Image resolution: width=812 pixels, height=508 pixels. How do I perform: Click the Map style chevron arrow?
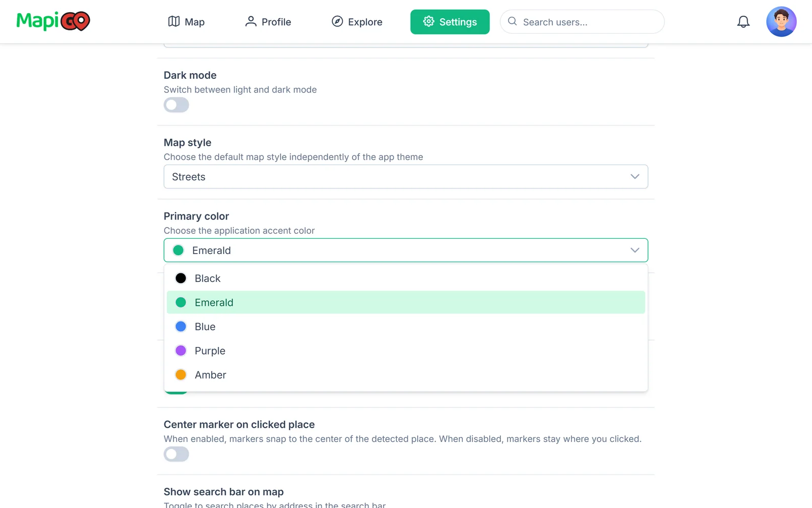point(635,177)
